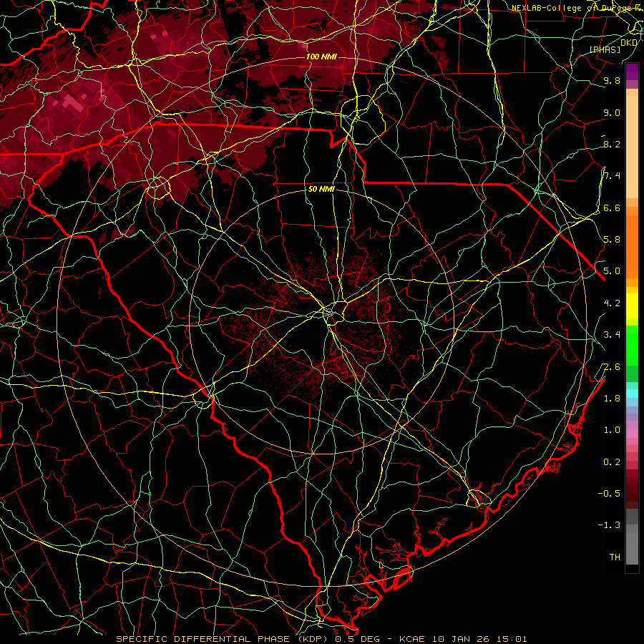The height and width of the screenshot is (644, 644).
Task: Click the bright green band in the legend
Action: (632, 345)
